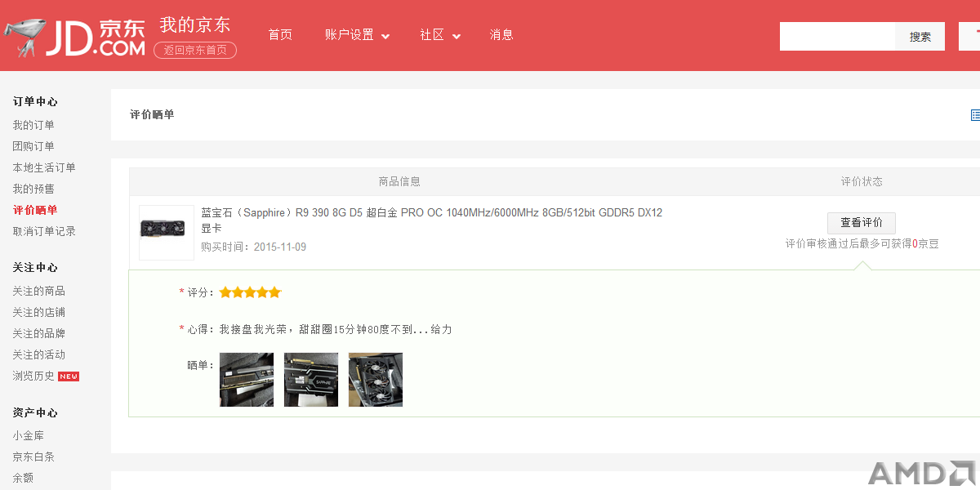980x490 pixels.
Task: Click the 评价审核通过后最多可获得0京豆 note
Action: click(x=862, y=243)
